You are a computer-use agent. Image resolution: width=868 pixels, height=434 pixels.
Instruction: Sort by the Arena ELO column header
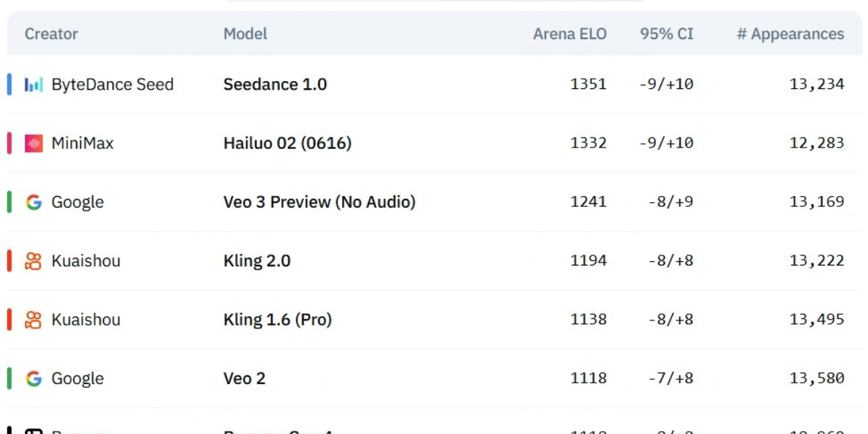570,34
